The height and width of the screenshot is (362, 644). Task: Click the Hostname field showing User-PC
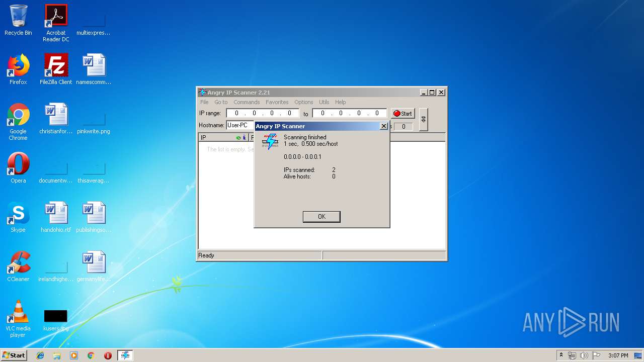(240, 125)
